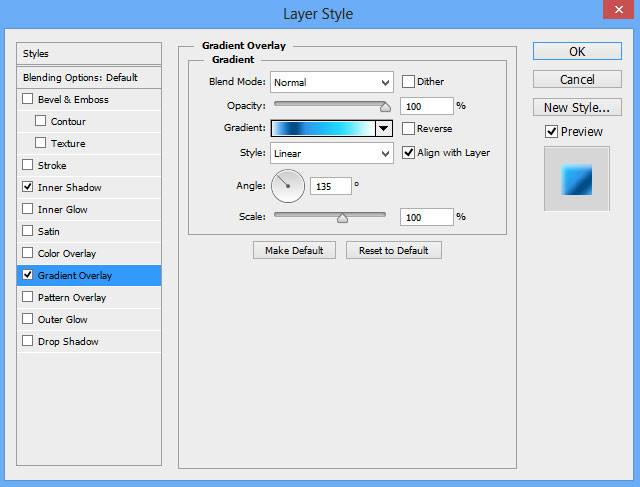This screenshot has height=487, width=640.
Task: Enable the Bevel & Emboss checkbox
Action: (28, 100)
